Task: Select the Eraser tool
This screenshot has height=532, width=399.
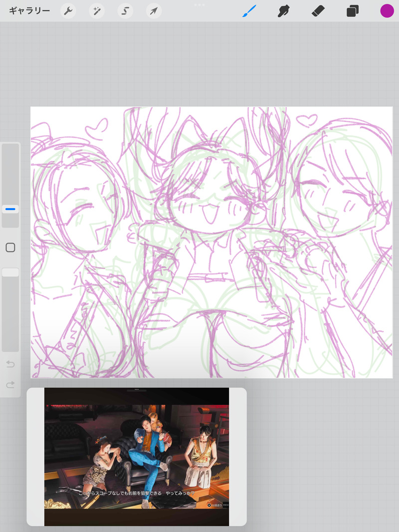Action: pyautogui.click(x=318, y=11)
